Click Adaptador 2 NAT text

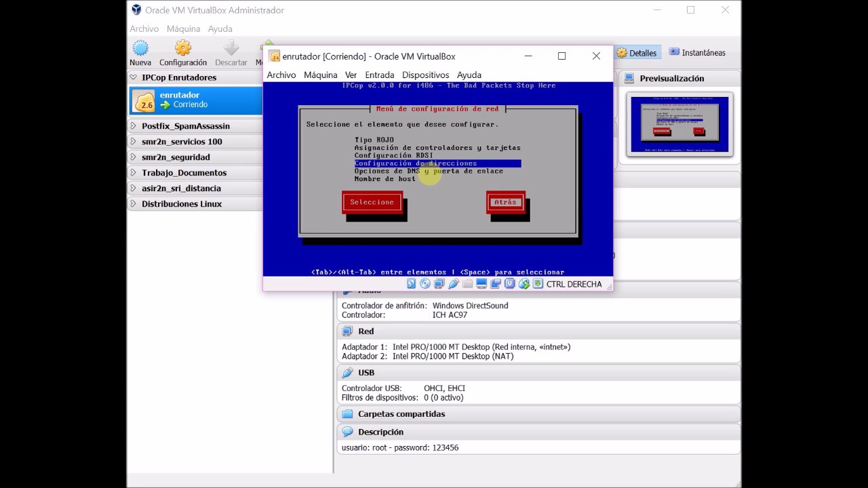427,357
